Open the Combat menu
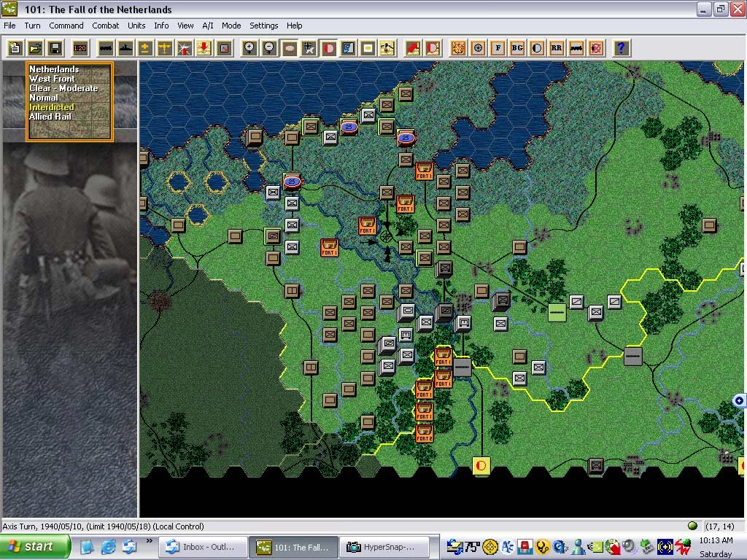 coord(106,26)
